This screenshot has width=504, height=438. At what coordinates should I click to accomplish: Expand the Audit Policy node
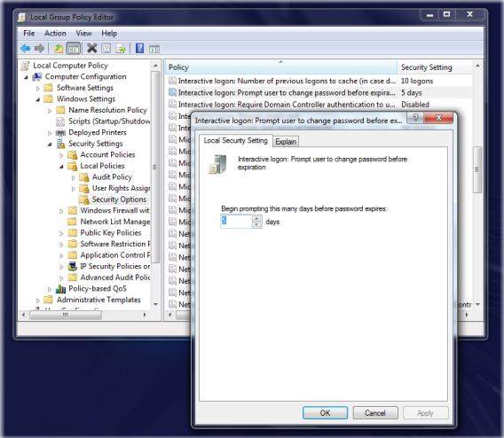click(x=74, y=177)
